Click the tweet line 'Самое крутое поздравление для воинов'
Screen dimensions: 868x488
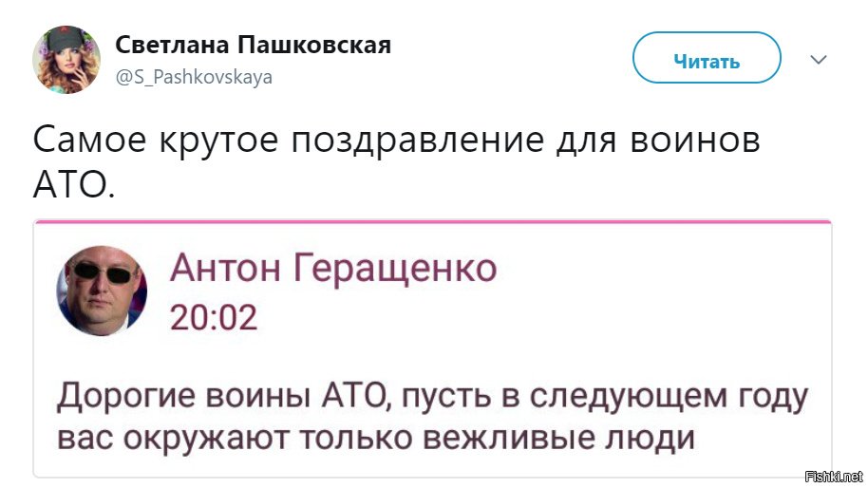tap(396, 141)
